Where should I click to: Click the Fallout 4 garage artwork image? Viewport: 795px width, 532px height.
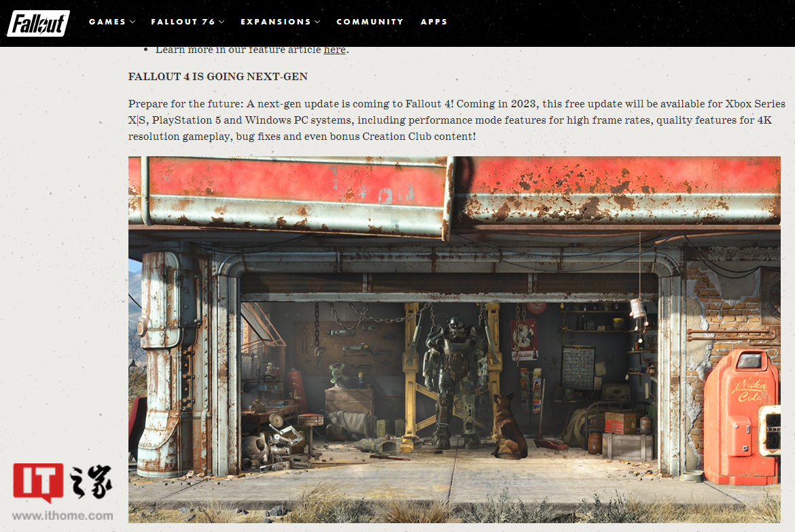[455, 339]
